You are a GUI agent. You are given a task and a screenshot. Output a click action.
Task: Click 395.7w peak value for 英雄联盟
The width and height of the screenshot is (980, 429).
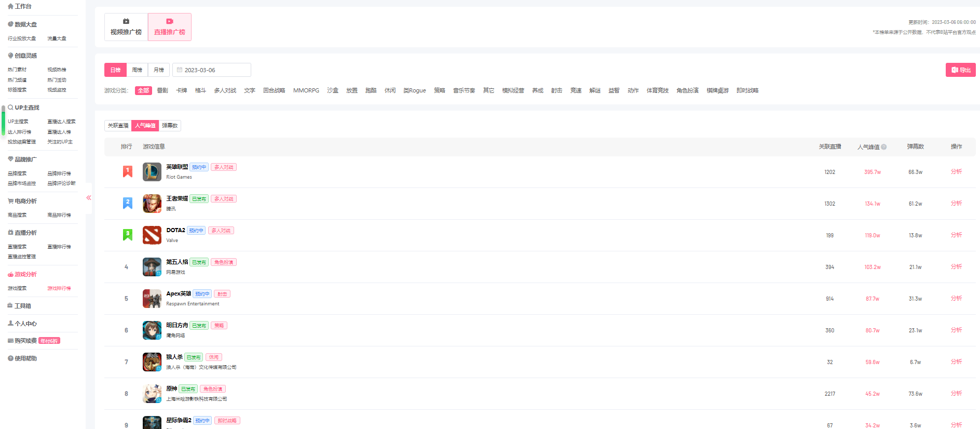[873, 172]
